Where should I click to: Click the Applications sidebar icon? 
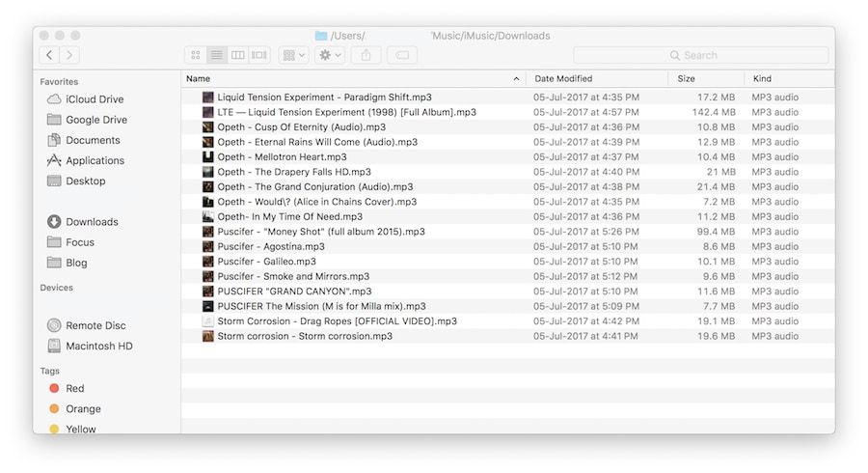(x=54, y=160)
